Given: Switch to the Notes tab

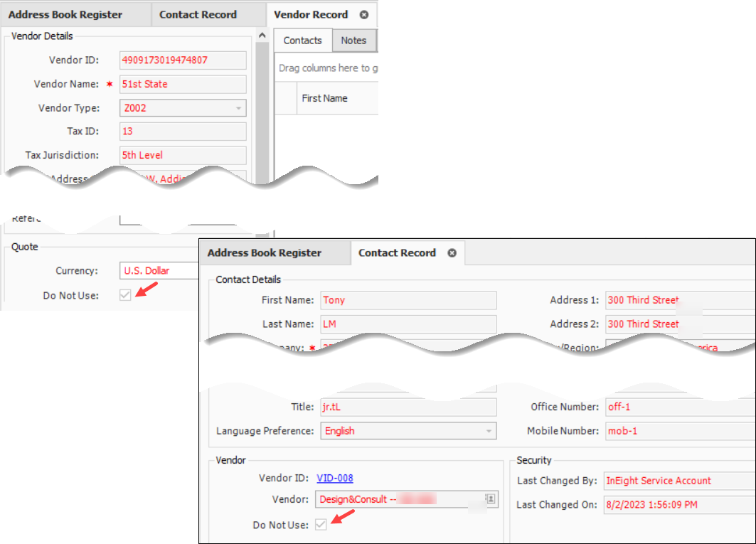Looking at the screenshot, I should 353,41.
